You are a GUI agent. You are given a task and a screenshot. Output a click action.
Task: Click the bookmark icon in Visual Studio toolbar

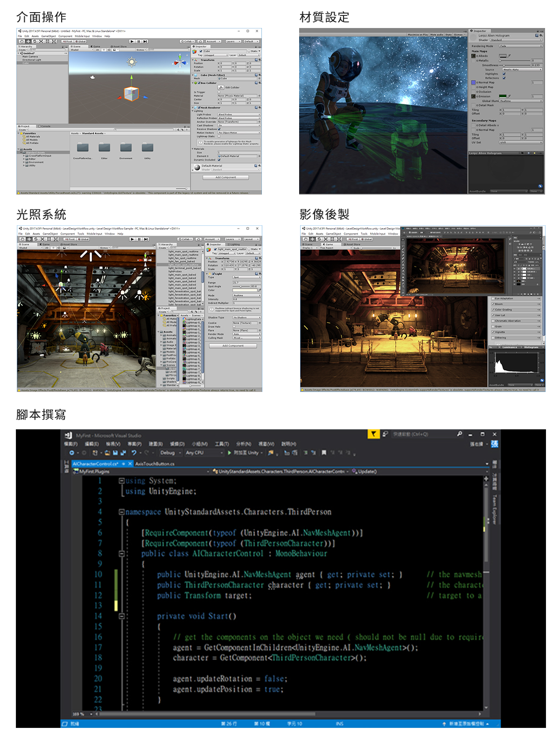point(323,453)
